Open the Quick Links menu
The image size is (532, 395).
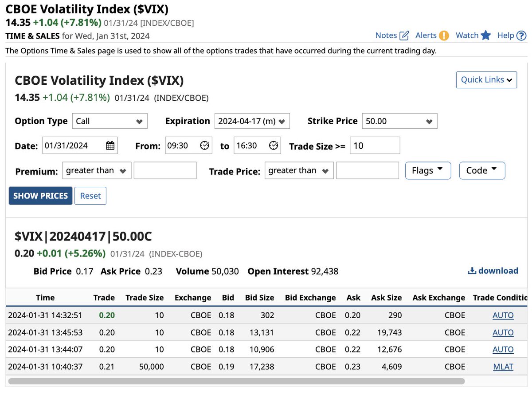[486, 80]
